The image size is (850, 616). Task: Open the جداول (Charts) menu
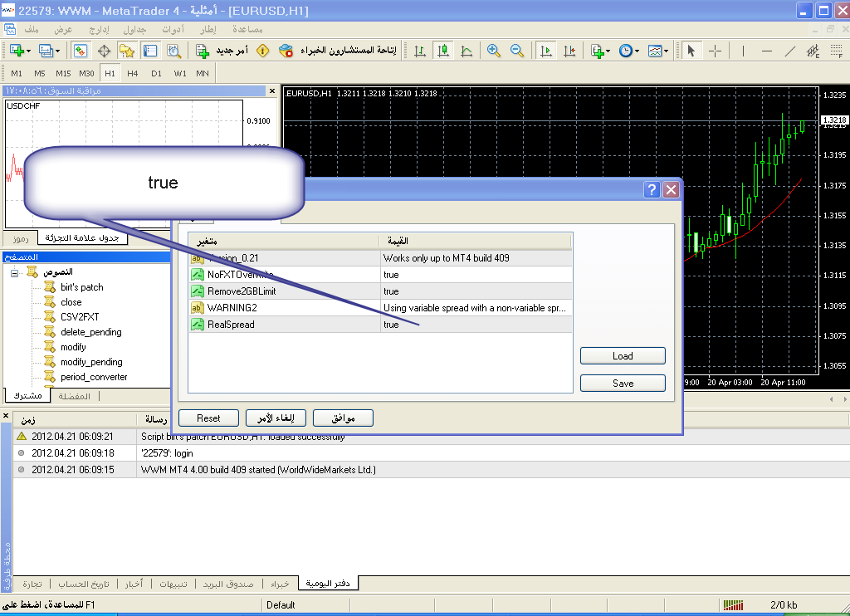(134, 29)
